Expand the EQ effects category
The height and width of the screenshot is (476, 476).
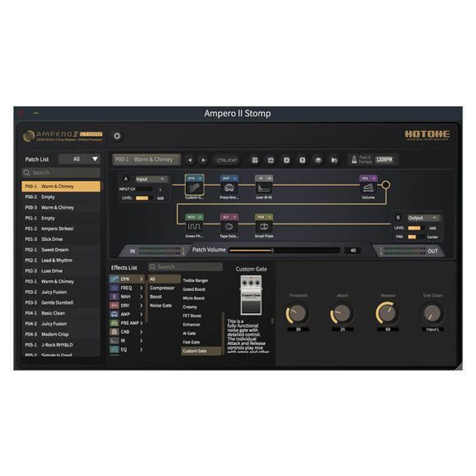tap(126, 350)
